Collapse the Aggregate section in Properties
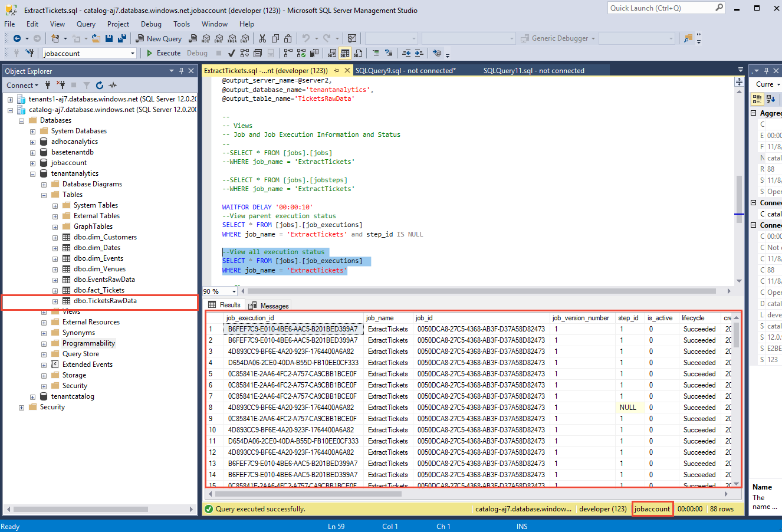 754,113
